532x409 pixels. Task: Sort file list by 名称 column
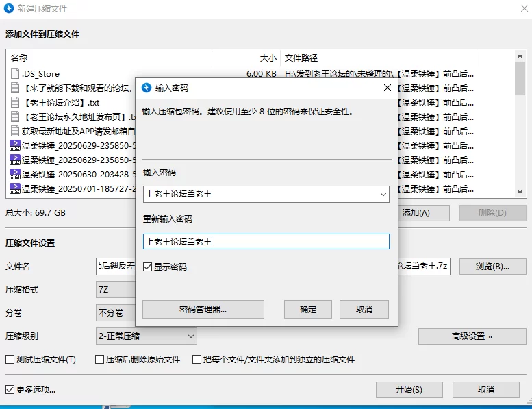(x=110, y=58)
